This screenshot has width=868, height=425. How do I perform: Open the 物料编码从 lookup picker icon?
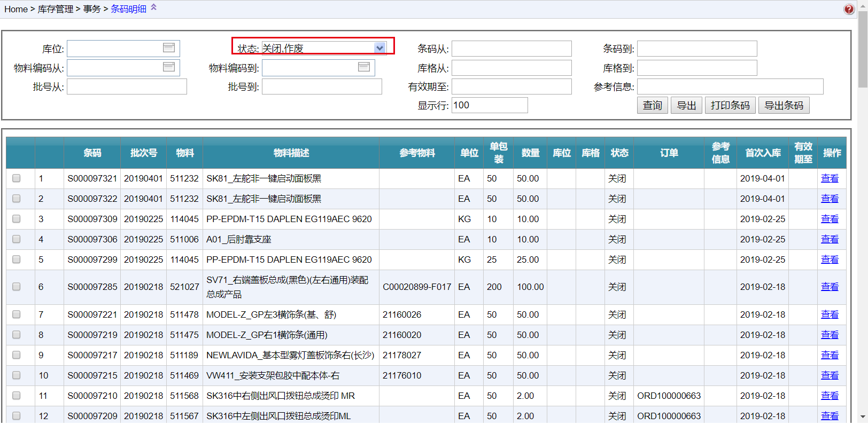tap(169, 67)
